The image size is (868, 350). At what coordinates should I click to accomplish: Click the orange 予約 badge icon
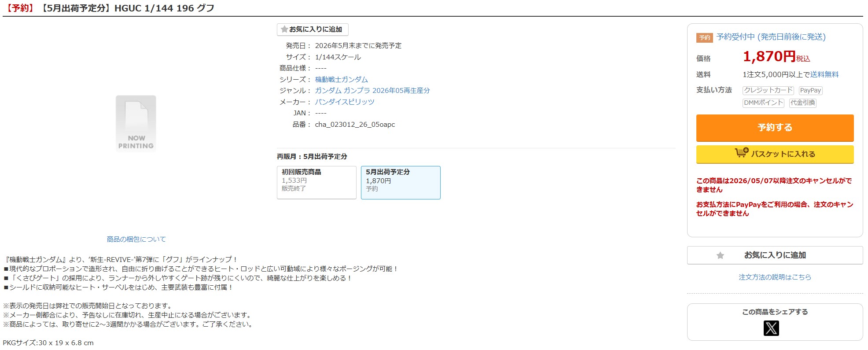pyautogui.click(x=704, y=37)
